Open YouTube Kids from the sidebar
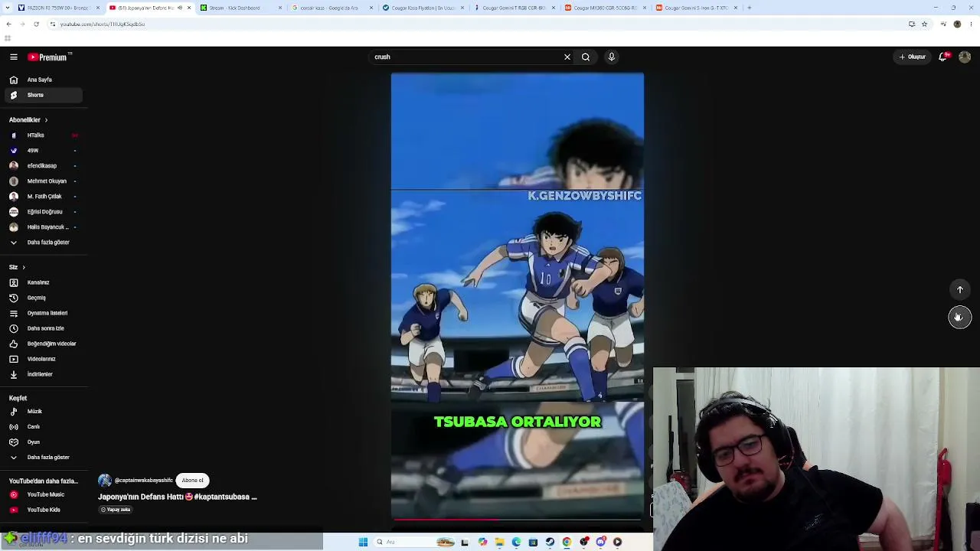 pos(44,510)
